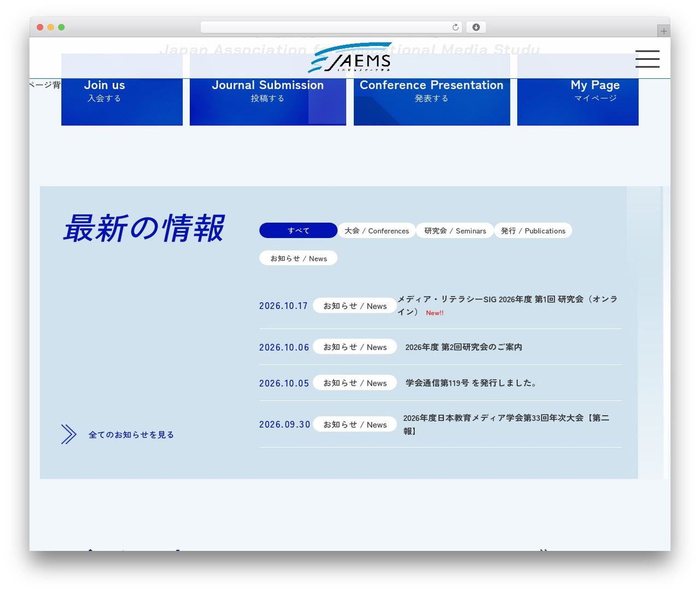Image resolution: width=700 pixels, height=593 pixels.
Task: Filter news by 大会 / Conferences
Action: [x=377, y=230]
